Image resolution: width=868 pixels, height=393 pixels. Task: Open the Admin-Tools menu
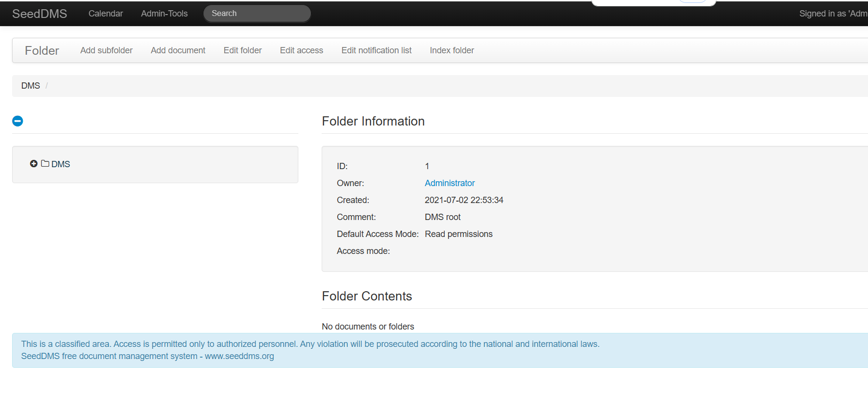164,14
